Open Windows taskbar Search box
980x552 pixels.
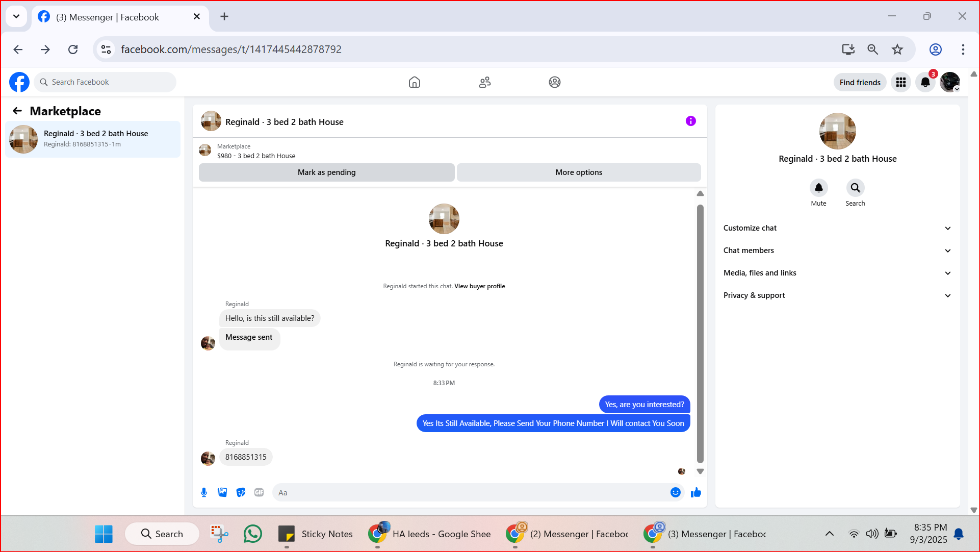[162, 534]
